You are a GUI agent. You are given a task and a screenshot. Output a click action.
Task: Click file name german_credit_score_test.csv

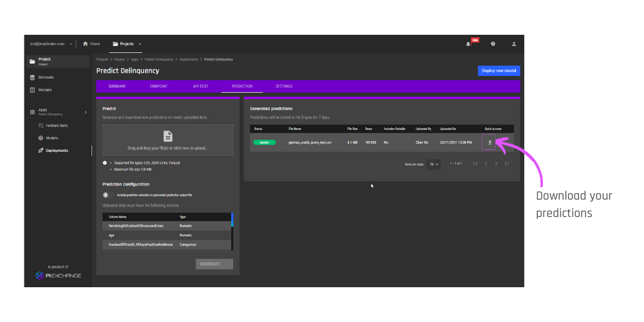pyautogui.click(x=310, y=142)
